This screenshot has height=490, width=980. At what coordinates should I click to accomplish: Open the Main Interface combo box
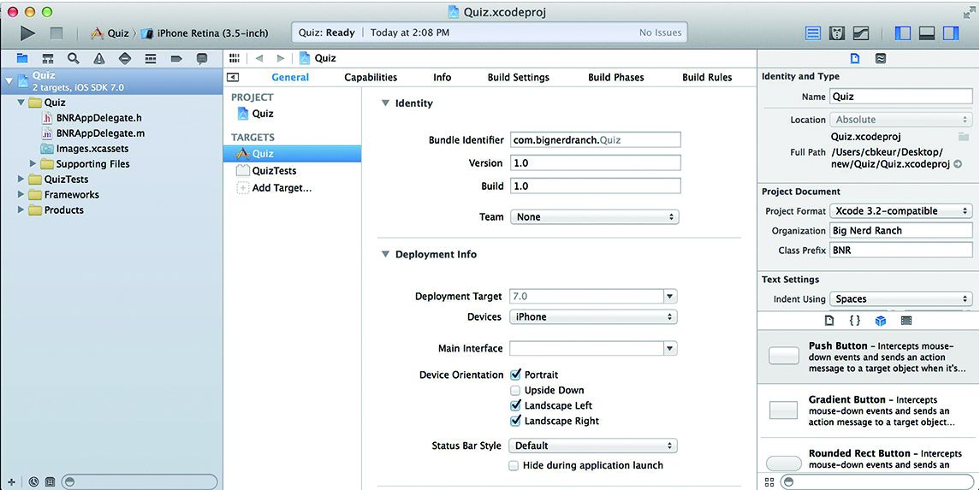[x=670, y=348]
